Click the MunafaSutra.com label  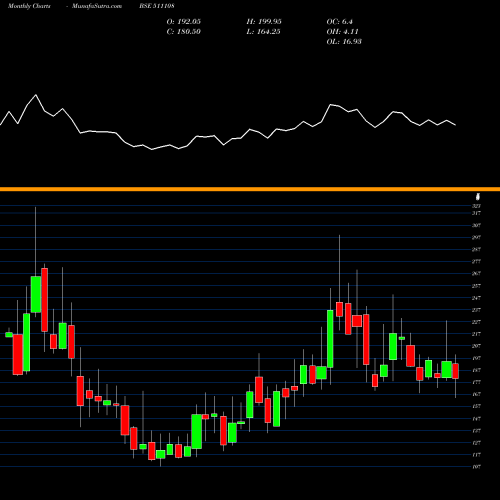[x=97, y=6]
